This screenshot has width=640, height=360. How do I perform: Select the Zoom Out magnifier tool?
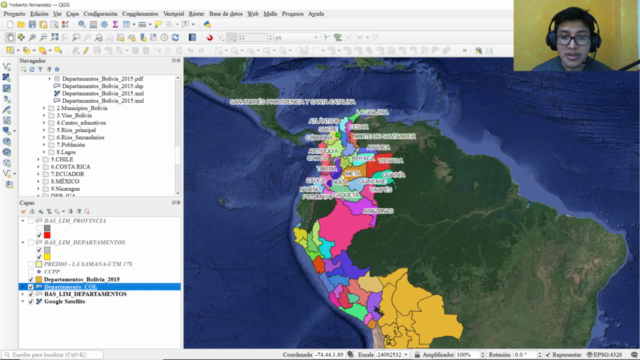[x=43, y=38]
